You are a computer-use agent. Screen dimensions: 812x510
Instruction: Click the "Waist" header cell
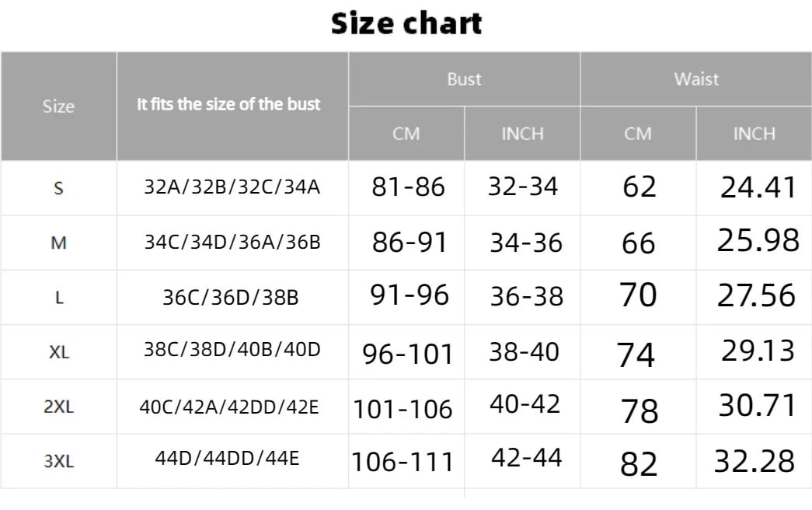(696, 79)
